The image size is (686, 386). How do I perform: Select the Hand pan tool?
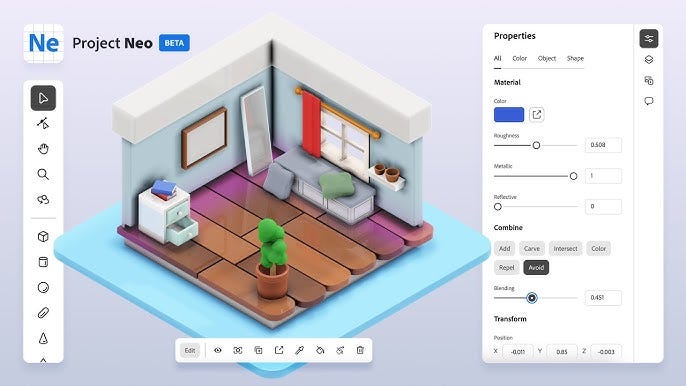pos(43,149)
